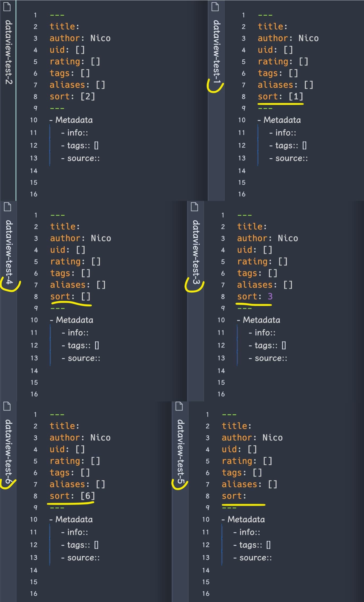Select the dataview-test-4 pane title
Viewport: 364px width, 602px height.
(9, 252)
